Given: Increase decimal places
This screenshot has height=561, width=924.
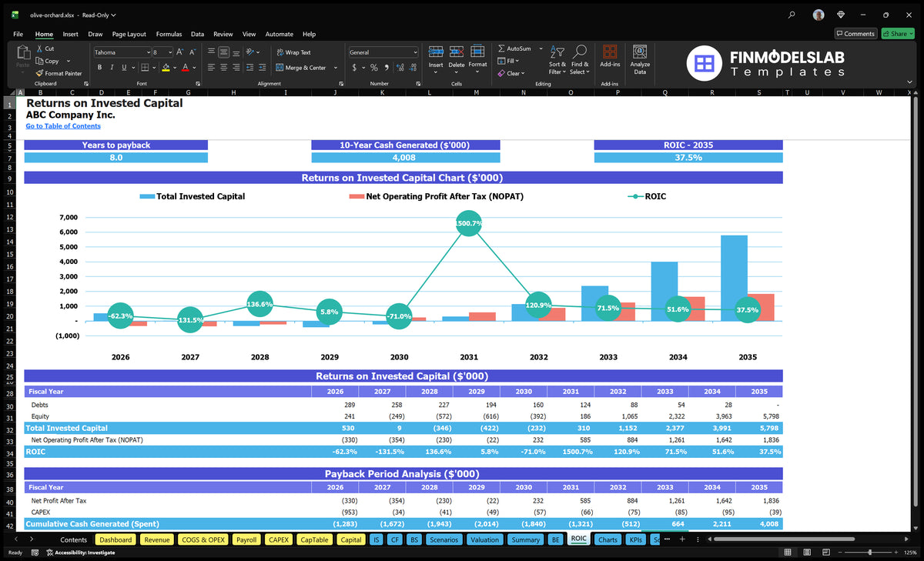Looking at the screenshot, I should tap(400, 68).
